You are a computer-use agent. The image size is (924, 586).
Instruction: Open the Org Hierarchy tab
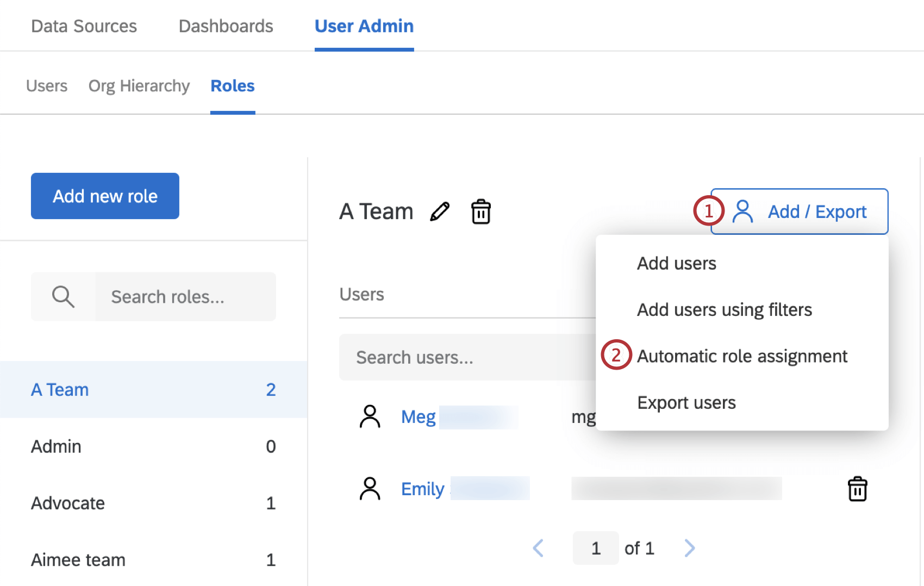pyautogui.click(x=139, y=85)
